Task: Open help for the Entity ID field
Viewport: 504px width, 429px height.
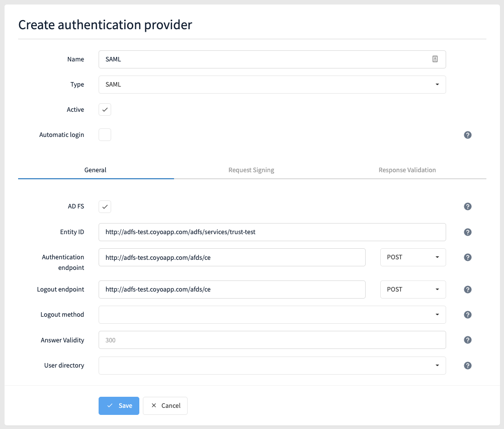Action: click(467, 232)
